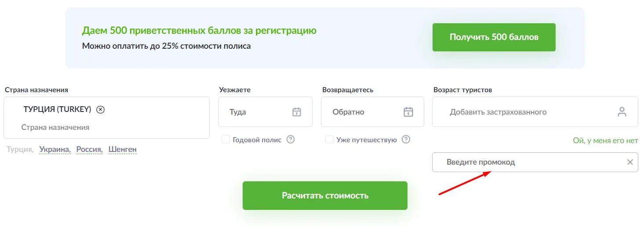Select Украина quick destination link
Viewport: 644px width, 227px height.
[55, 150]
